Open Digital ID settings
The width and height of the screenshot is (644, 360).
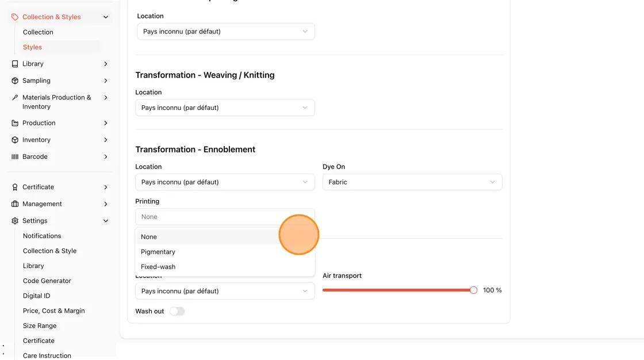(37, 296)
